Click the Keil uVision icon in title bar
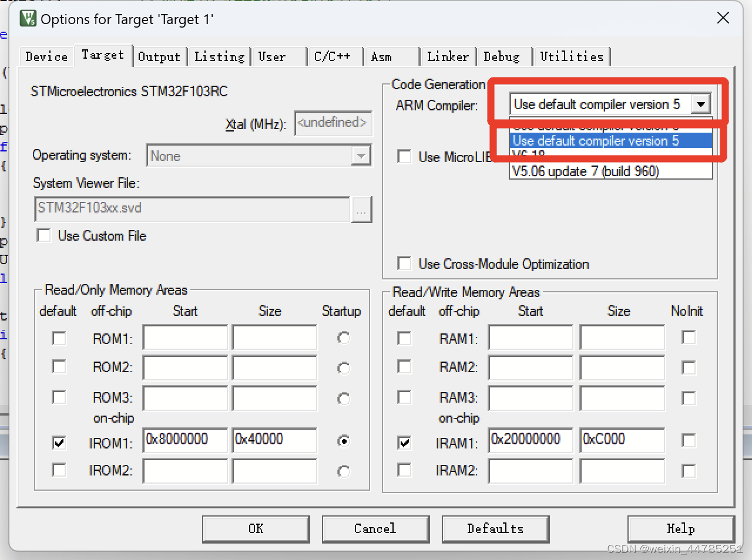Image resolution: width=752 pixels, height=560 pixels. point(28,19)
